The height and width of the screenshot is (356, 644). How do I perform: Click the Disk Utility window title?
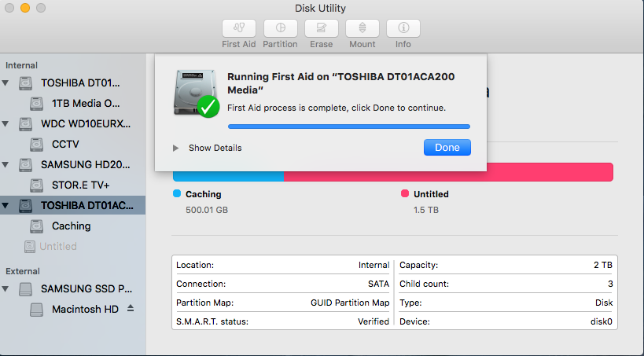point(320,8)
